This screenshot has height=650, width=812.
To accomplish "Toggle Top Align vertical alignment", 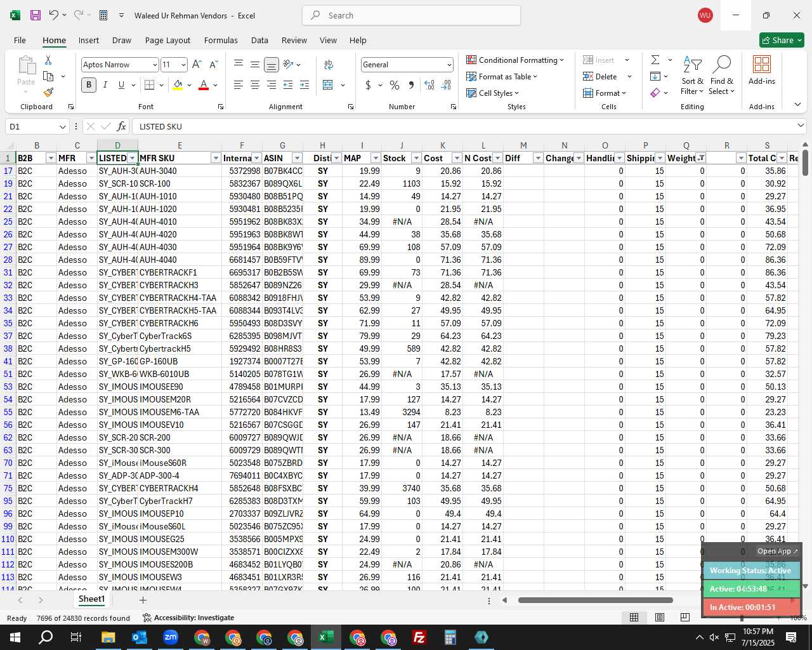I will [239, 64].
